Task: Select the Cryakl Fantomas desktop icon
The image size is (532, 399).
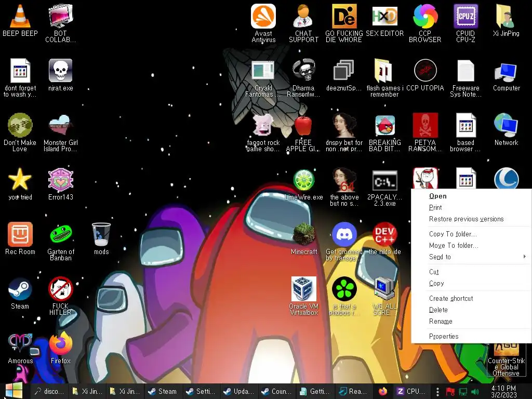Action: coord(263,71)
